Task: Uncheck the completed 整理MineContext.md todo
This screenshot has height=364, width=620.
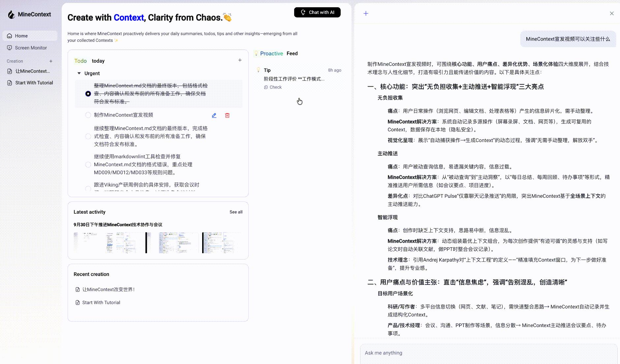Action: pos(88,94)
